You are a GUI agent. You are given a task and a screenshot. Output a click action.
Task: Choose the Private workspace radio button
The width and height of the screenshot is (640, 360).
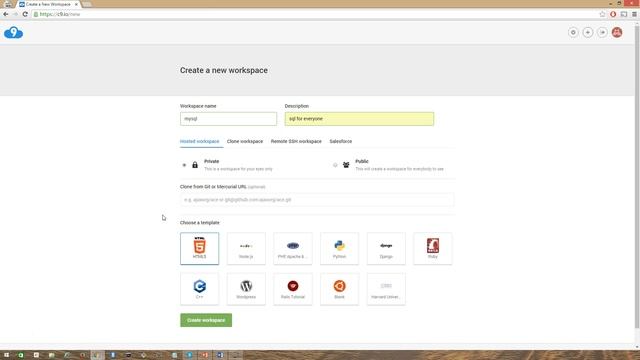pyautogui.click(x=184, y=165)
